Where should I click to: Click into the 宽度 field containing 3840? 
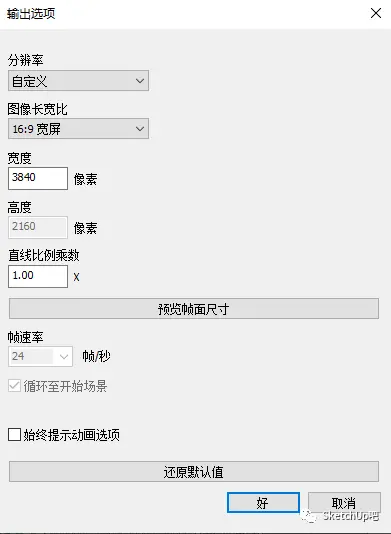(x=38, y=178)
